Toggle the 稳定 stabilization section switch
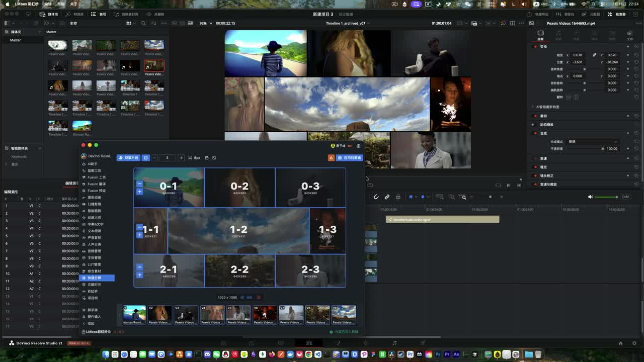644x362 pixels. point(535,167)
